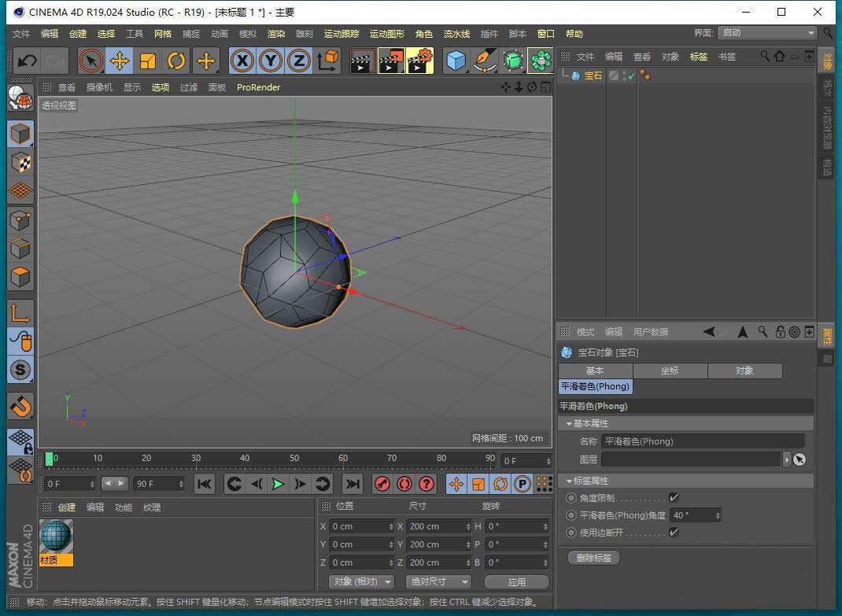This screenshot has width=842, height=616.
Task: Click the Phong tag on 宝石
Action: click(x=645, y=76)
